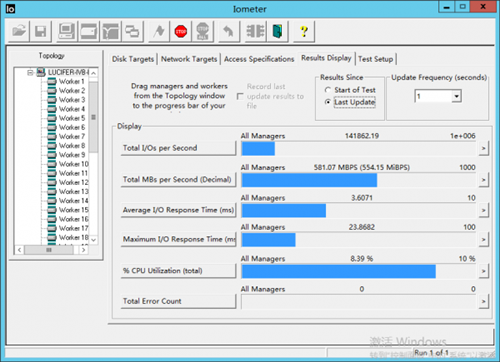
Task: Click the disk icon beside Worker 18
Action: point(52,237)
